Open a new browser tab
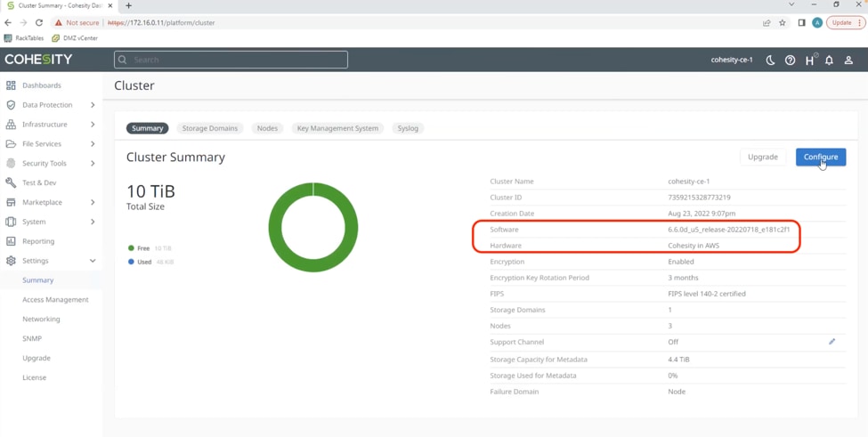 click(x=128, y=5)
